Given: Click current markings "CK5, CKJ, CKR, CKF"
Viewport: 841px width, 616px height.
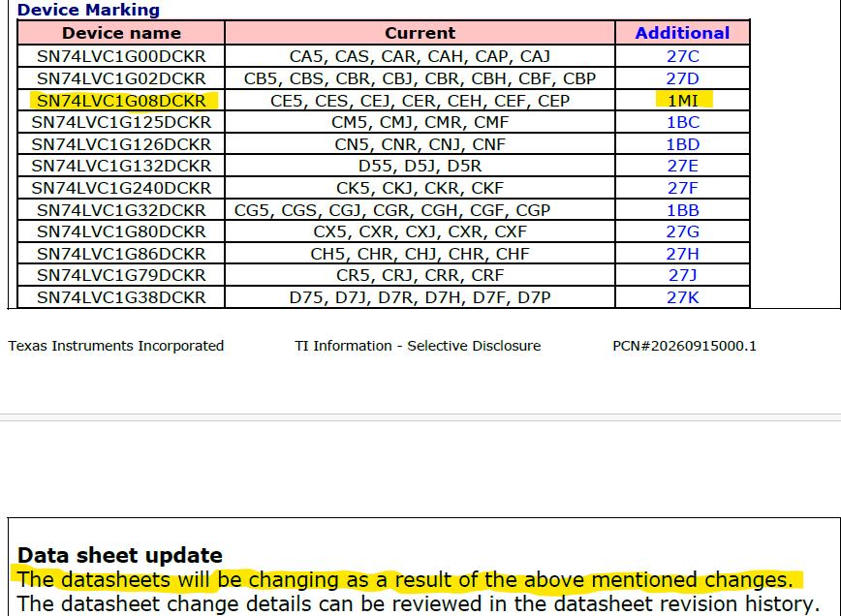Looking at the screenshot, I should tap(420, 188).
